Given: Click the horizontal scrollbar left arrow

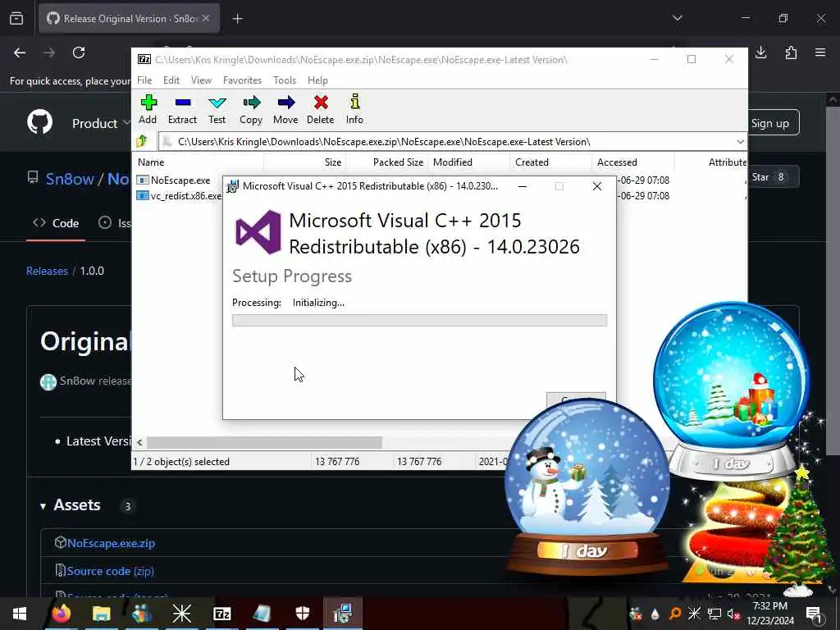Looking at the screenshot, I should (x=139, y=442).
